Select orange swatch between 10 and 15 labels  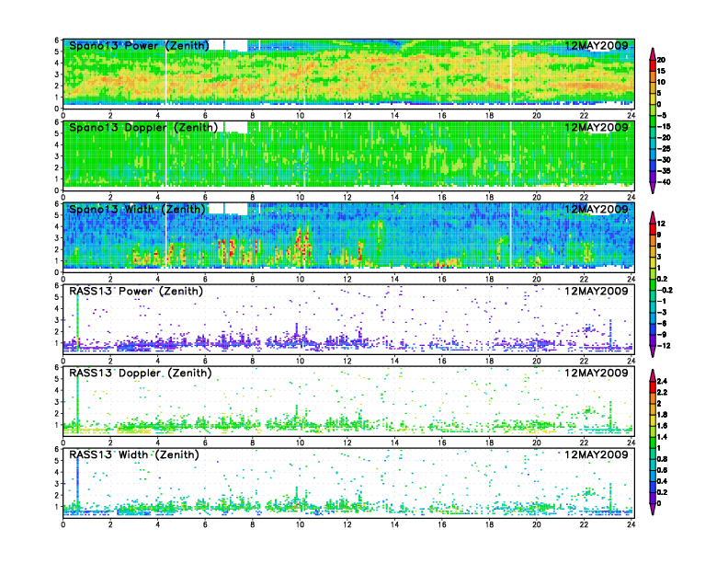[x=653, y=76]
